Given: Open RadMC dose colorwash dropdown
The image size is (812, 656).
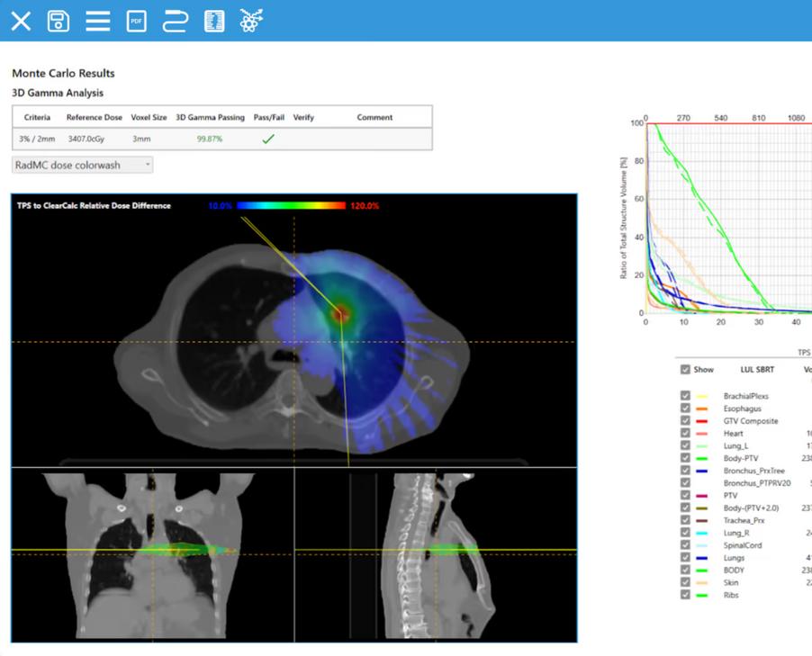Looking at the screenshot, I should coord(82,166).
